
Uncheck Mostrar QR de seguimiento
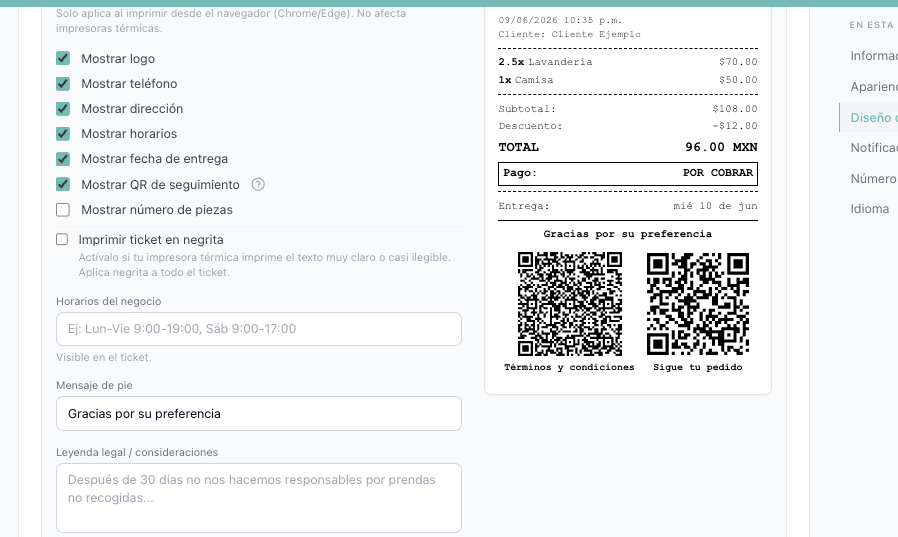(63, 184)
